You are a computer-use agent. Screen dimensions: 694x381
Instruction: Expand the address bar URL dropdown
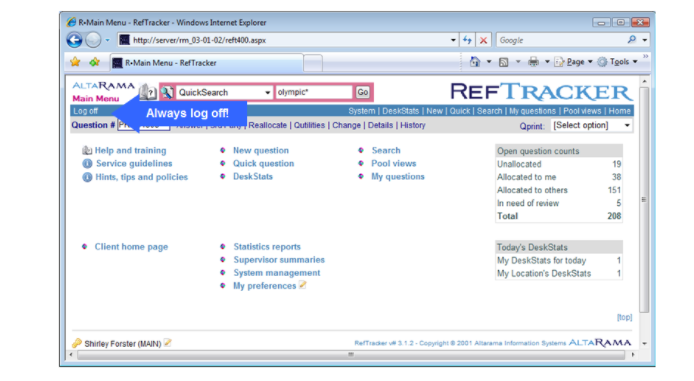[x=453, y=40]
